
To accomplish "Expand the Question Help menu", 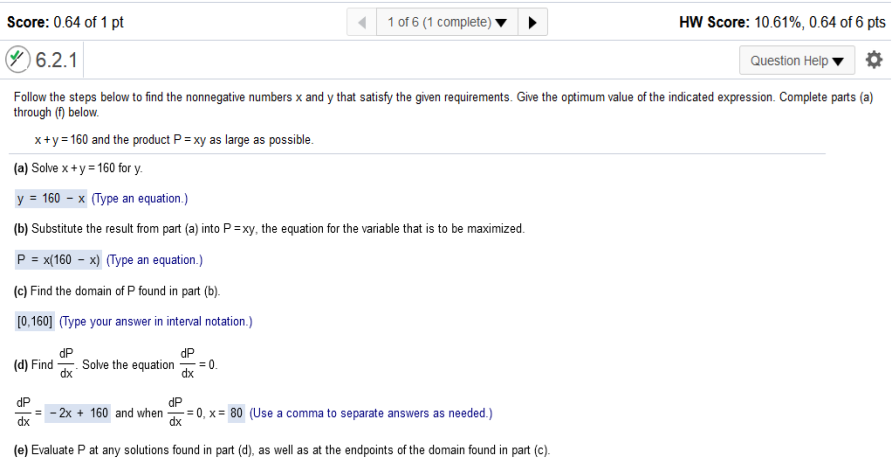I will point(797,60).
